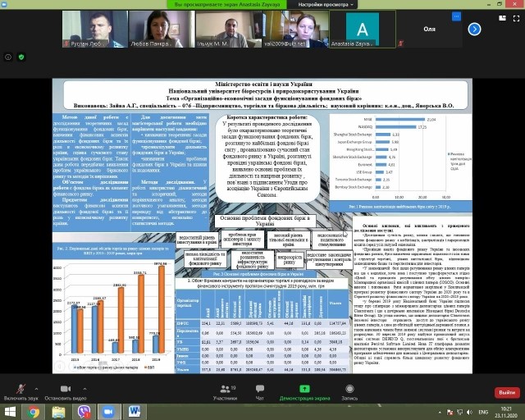Enter full screen mode icon

pyautogui.click(x=516, y=18)
